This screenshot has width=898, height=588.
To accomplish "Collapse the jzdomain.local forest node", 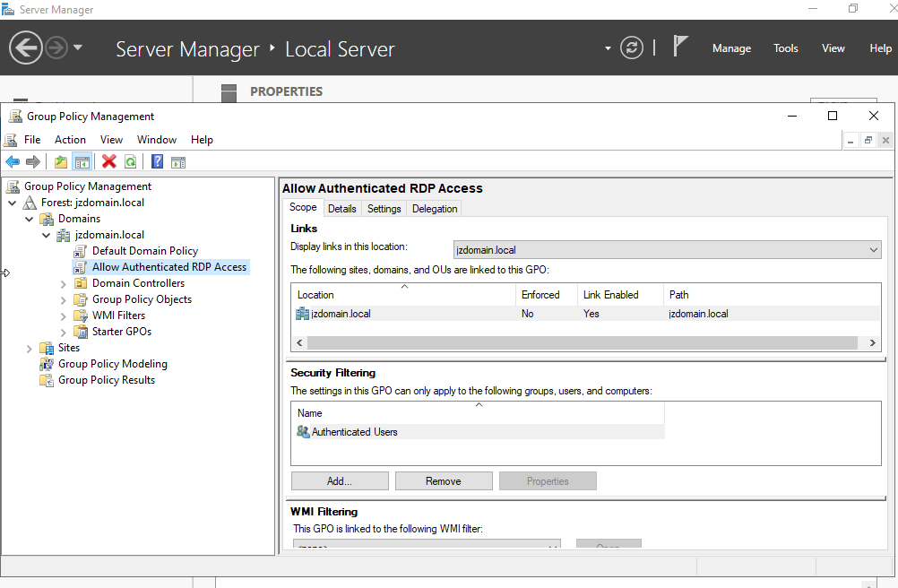I will pos(13,202).
